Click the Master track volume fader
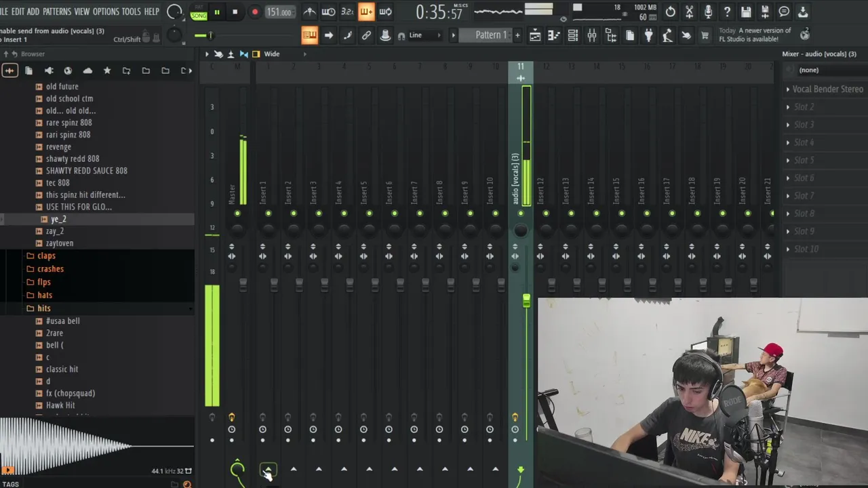 pyautogui.click(x=243, y=284)
